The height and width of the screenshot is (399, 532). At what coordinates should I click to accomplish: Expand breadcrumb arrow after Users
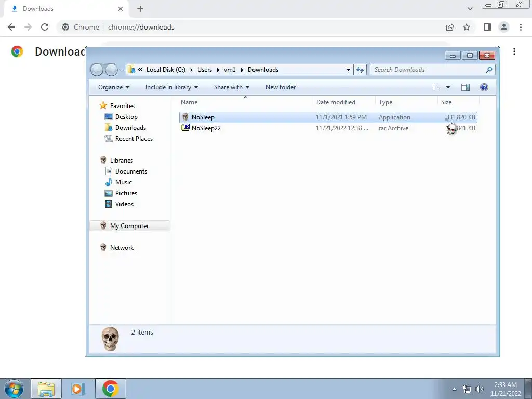[x=218, y=70]
